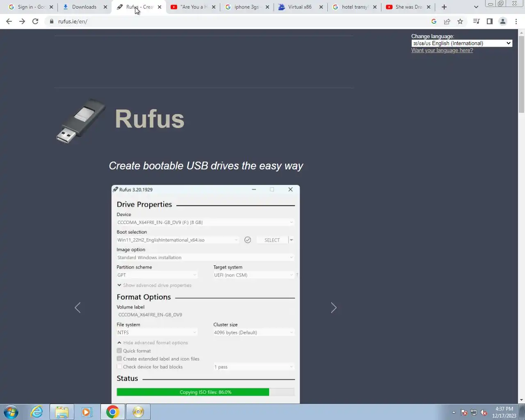Screen dimensions: 525x420
Task: Open the network tray icon
Action: 474,413
